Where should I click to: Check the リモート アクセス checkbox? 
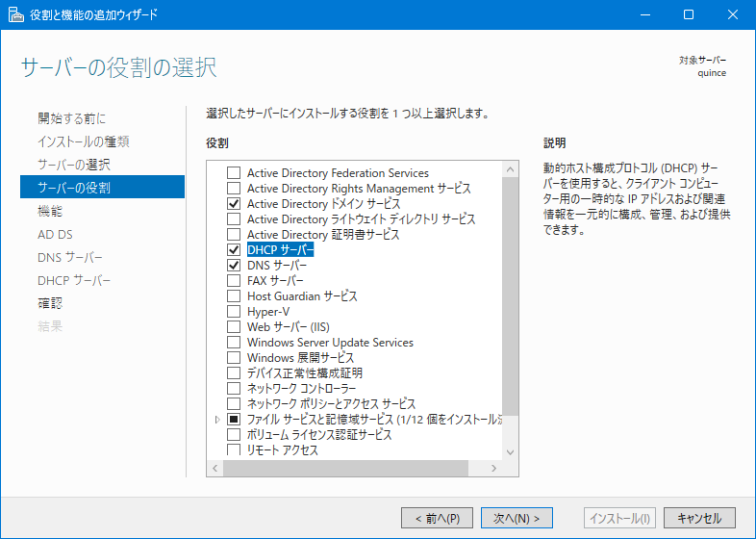click(x=234, y=449)
